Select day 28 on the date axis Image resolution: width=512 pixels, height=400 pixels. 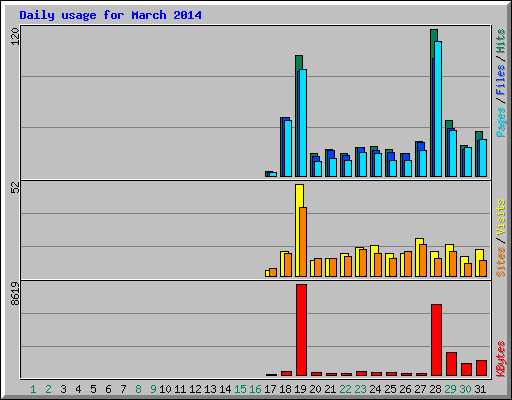pyautogui.click(x=435, y=389)
